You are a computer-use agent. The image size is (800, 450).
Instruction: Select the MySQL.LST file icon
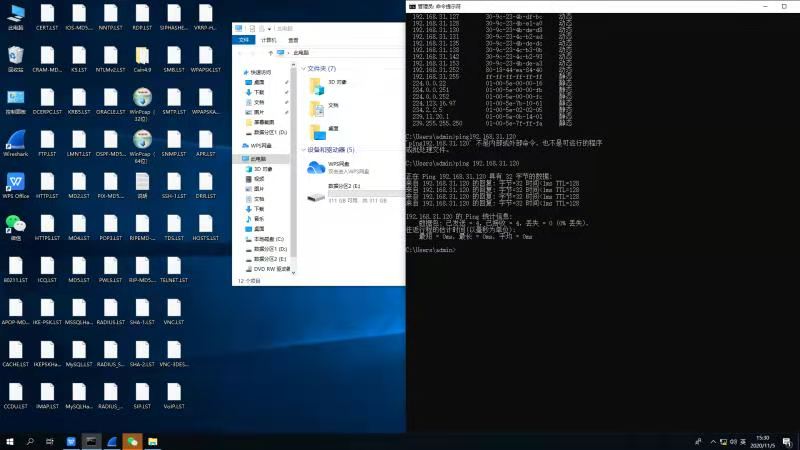[x=79, y=354]
